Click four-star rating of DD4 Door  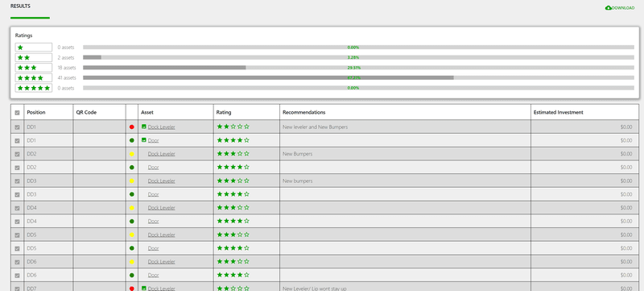233,221
